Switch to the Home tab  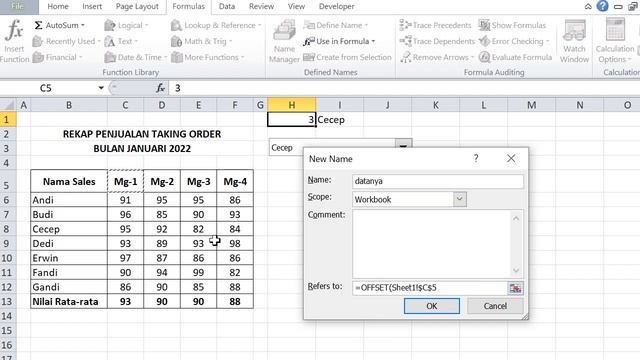click(58, 7)
